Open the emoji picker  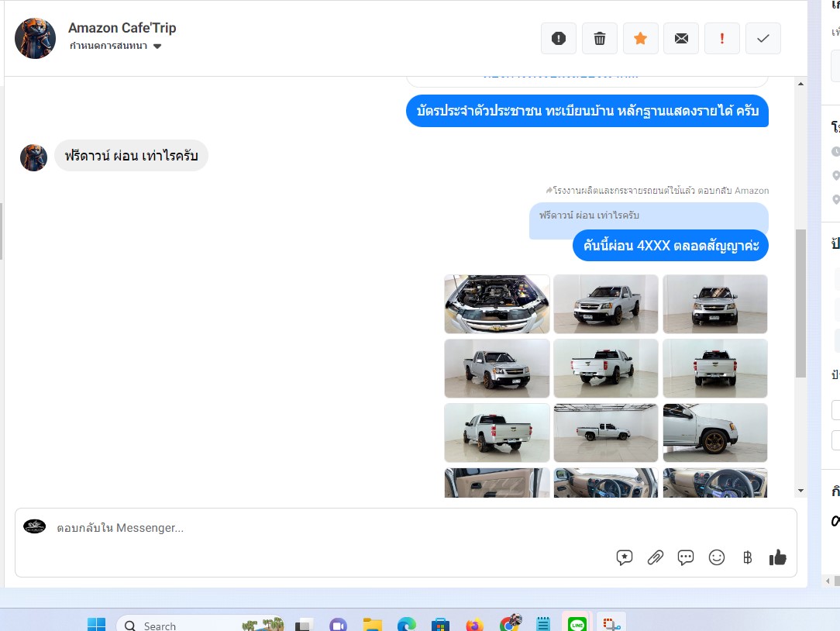717,557
